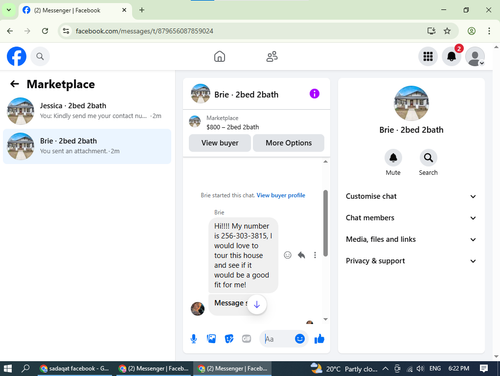Viewport: 500px width, 376px height.
Task: Send a voice clip with the microphone icon
Action: tap(194, 339)
